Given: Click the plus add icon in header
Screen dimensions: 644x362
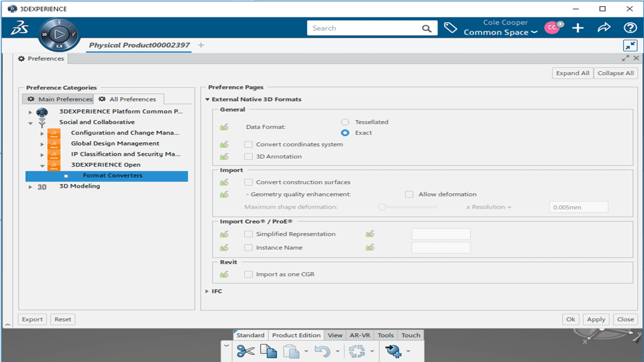Looking at the screenshot, I should 578,28.
